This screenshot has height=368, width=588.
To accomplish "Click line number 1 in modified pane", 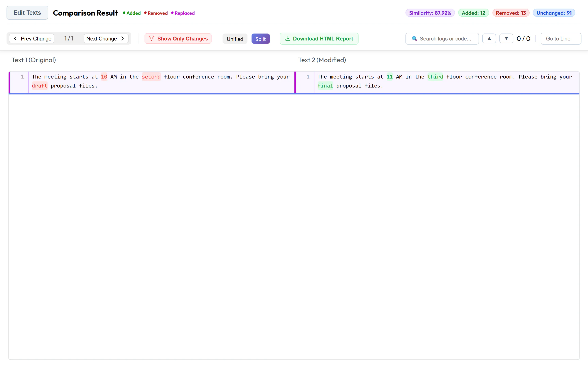I will coord(308,77).
